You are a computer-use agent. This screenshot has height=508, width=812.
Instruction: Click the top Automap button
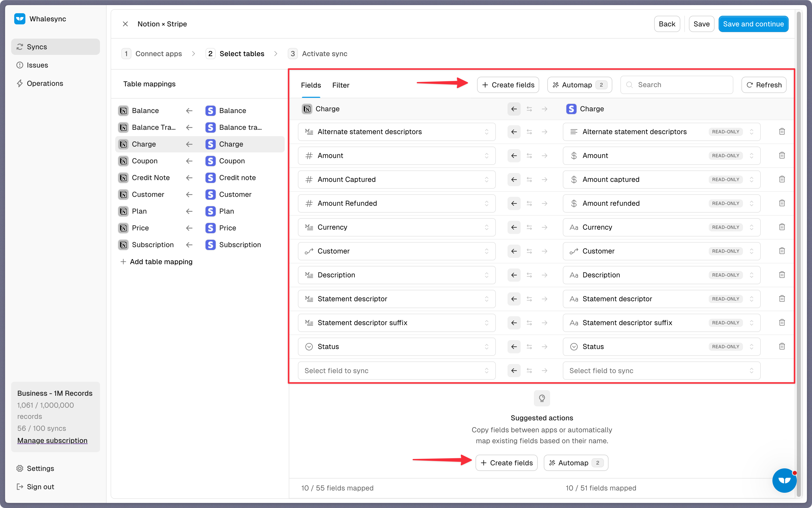pos(580,85)
